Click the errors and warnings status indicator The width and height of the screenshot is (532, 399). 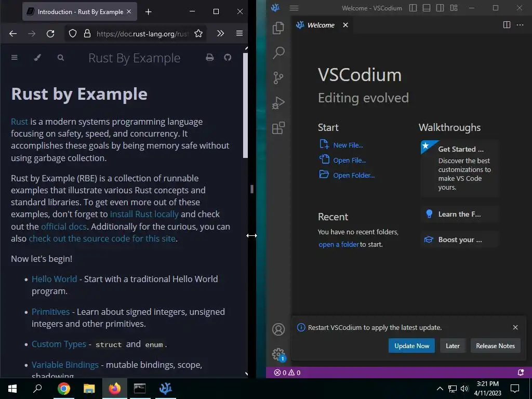(x=287, y=373)
